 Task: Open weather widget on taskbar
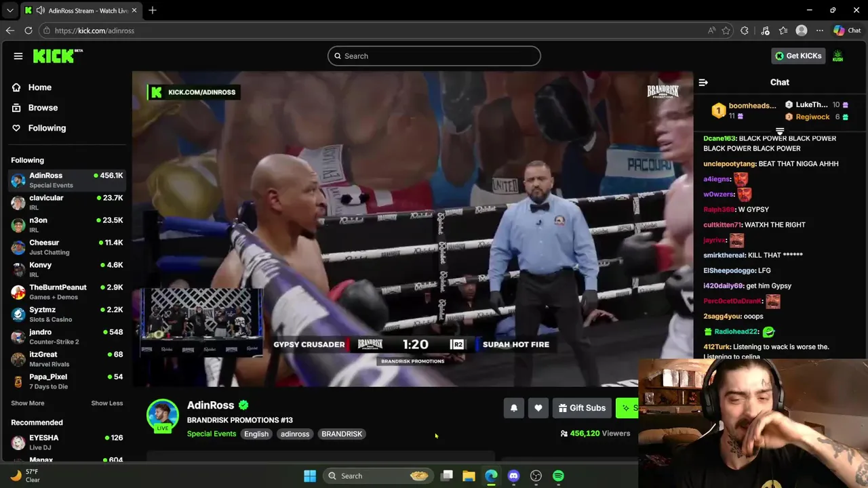[26, 476]
